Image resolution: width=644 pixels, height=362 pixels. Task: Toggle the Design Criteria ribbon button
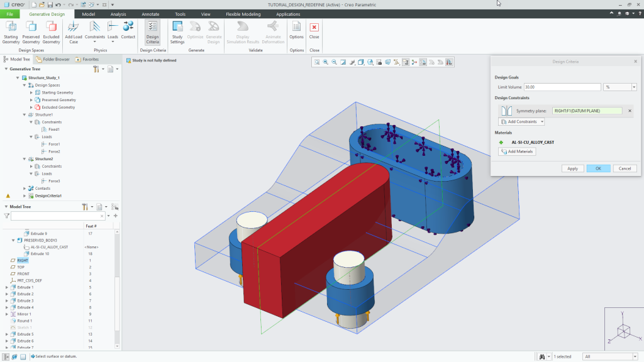click(x=152, y=32)
